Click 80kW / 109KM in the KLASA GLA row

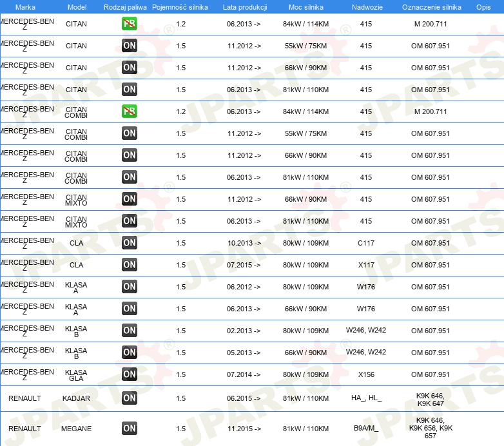coord(305,374)
